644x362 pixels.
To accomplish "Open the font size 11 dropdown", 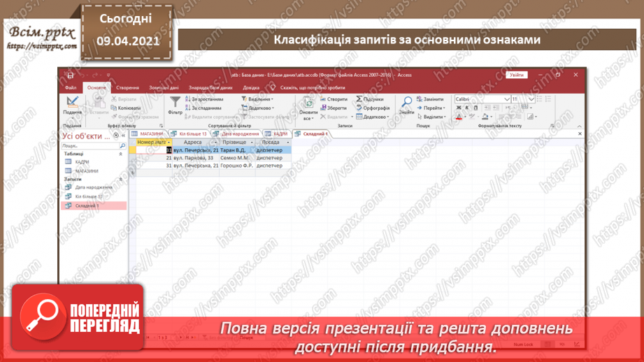I will [x=531, y=99].
